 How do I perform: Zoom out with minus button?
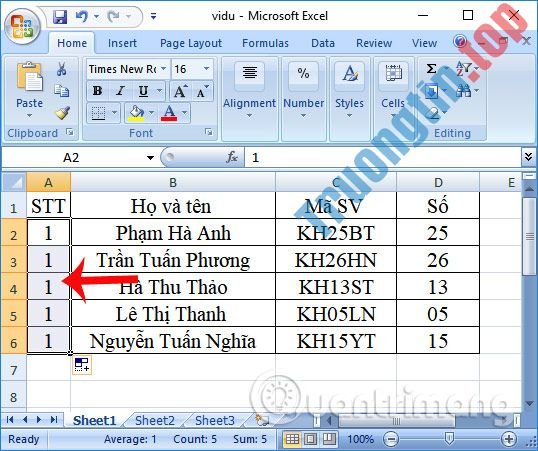[390, 439]
